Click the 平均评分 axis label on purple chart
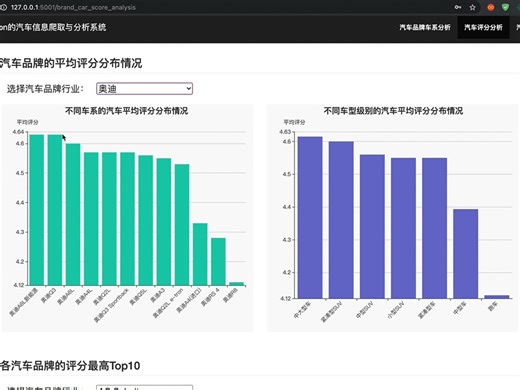This screenshot has height=390, width=520. pyautogui.click(x=294, y=122)
